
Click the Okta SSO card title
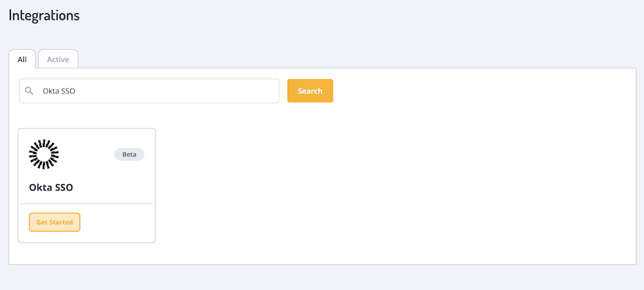point(51,187)
